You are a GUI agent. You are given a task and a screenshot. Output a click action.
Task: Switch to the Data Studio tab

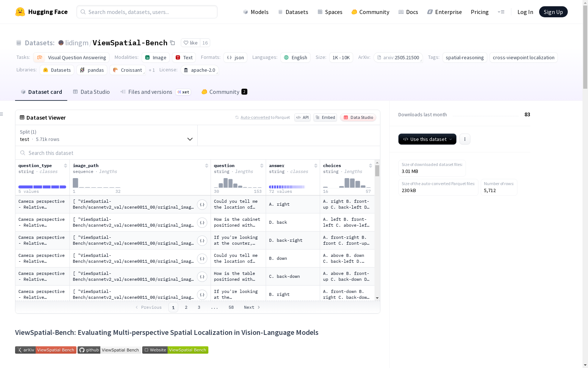tap(91, 92)
